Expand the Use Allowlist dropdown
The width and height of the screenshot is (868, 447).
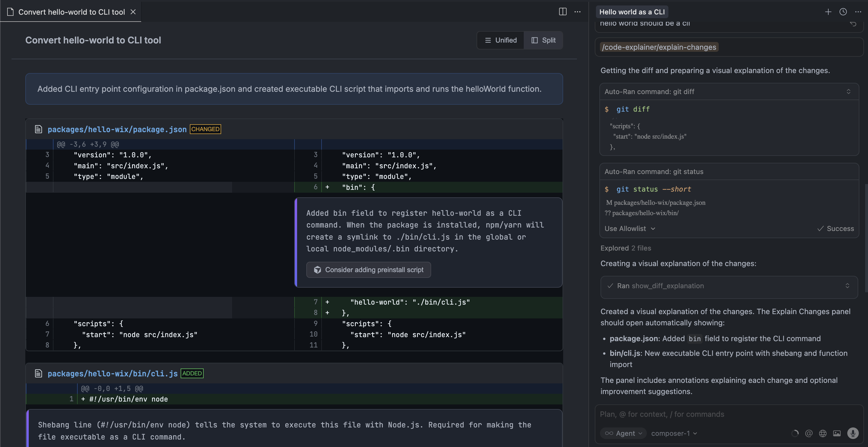pos(630,228)
